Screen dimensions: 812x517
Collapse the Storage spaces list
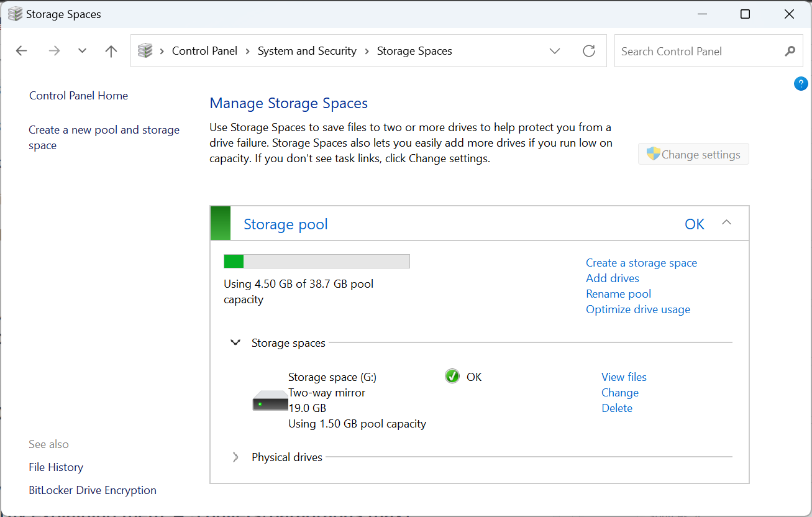coord(235,342)
